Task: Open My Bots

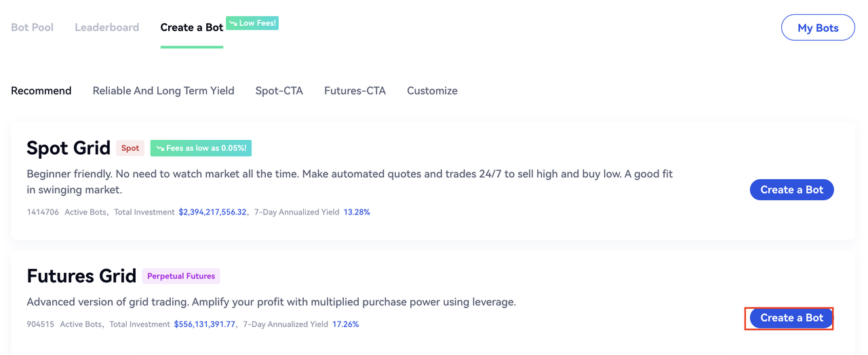Action: click(x=817, y=28)
